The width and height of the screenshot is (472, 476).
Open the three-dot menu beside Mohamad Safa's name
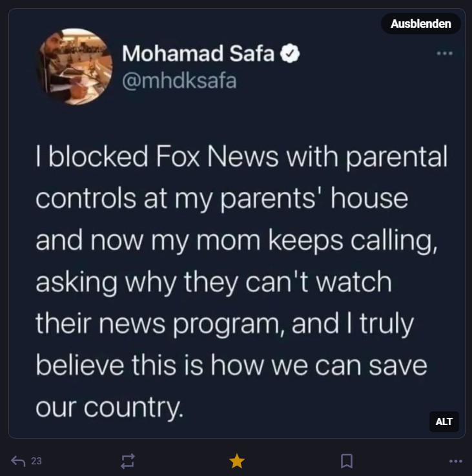[x=445, y=54]
